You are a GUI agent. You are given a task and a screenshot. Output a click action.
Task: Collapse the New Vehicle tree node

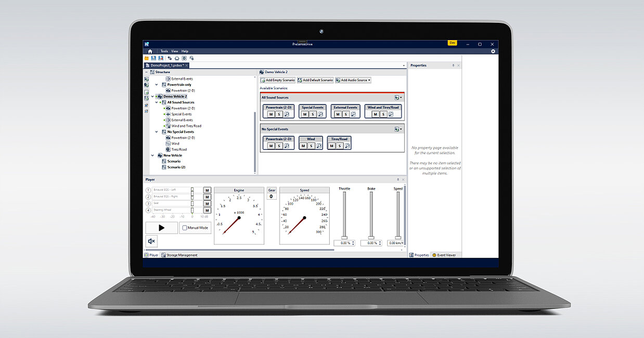pyautogui.click(x=153, y=155)
